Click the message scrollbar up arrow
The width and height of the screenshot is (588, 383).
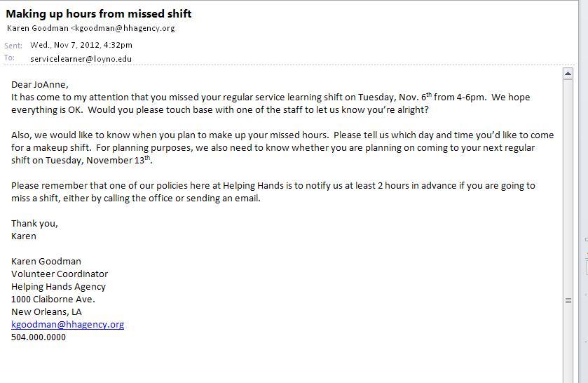pyautogui.click(x=568, y=74)
